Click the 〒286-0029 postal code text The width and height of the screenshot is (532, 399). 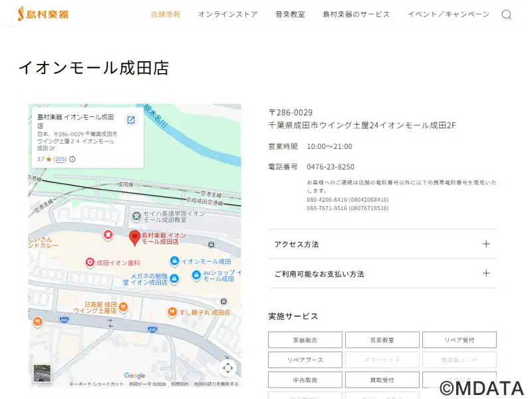coord(291,112)
